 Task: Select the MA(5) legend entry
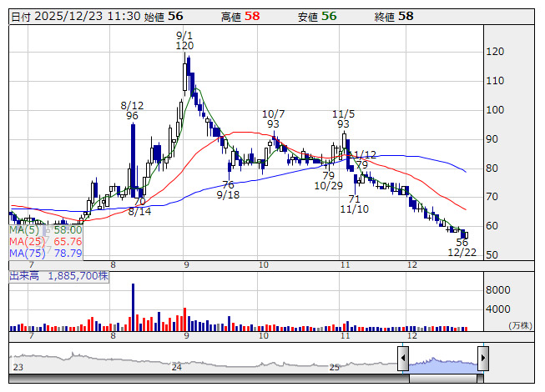(46, 229)
